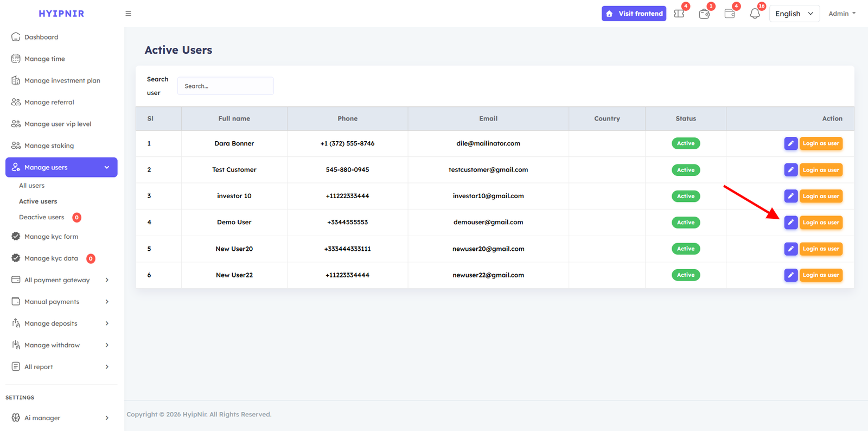Click email newuser20@gmail.com

488,249
